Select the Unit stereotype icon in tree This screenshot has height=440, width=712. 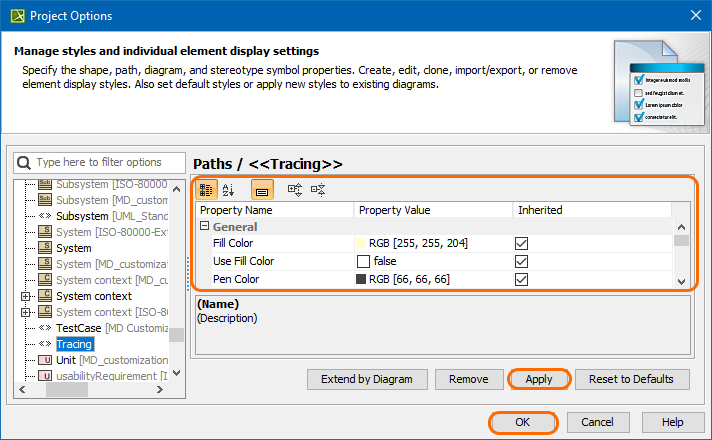(44, 360)
